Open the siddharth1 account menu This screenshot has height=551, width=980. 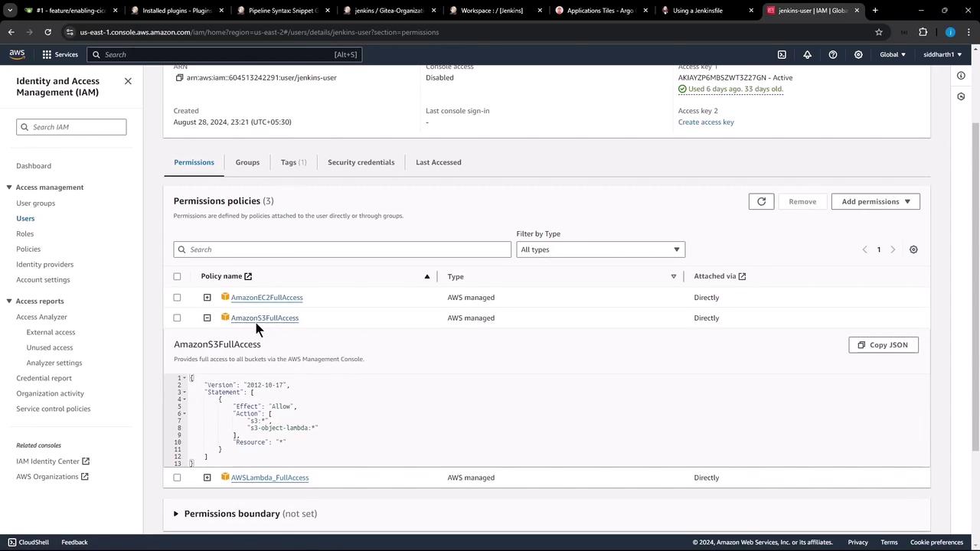[942, 54]
